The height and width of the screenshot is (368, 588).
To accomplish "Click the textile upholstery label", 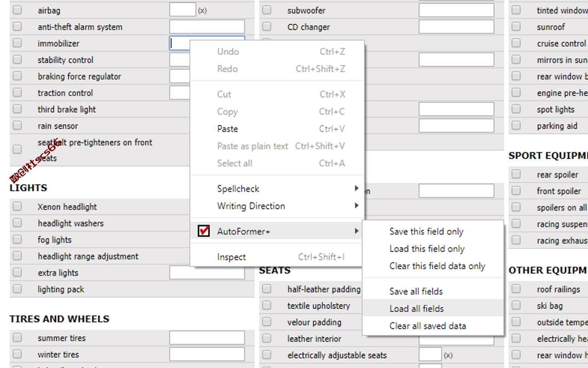I will [x=319, y=305].
